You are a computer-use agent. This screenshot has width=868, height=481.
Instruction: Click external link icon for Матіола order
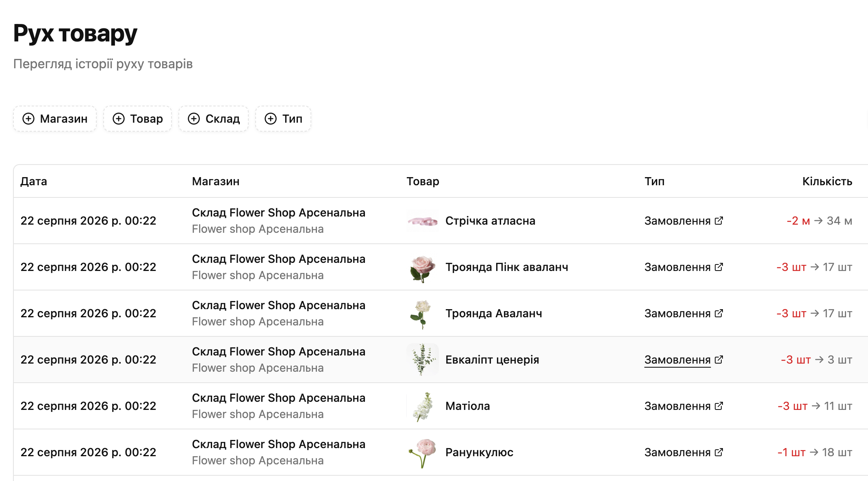[x=719, y=406]
